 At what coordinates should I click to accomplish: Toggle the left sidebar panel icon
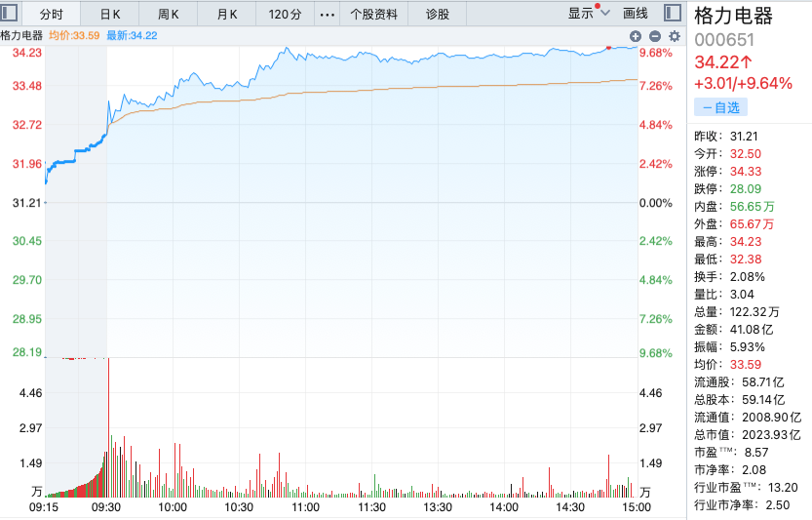(x=9, y=13)
